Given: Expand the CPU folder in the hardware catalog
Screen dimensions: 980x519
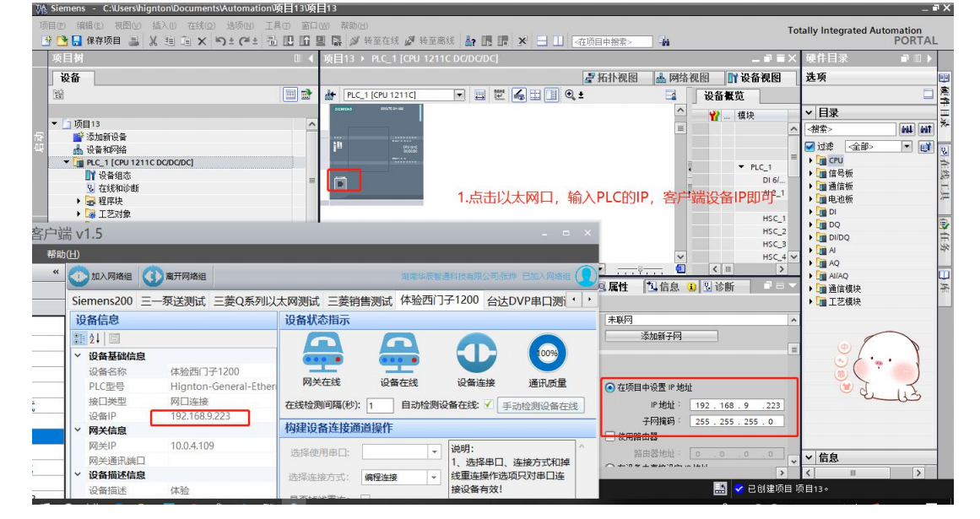Looking at the screenshot, I should (x=811, y=160).
